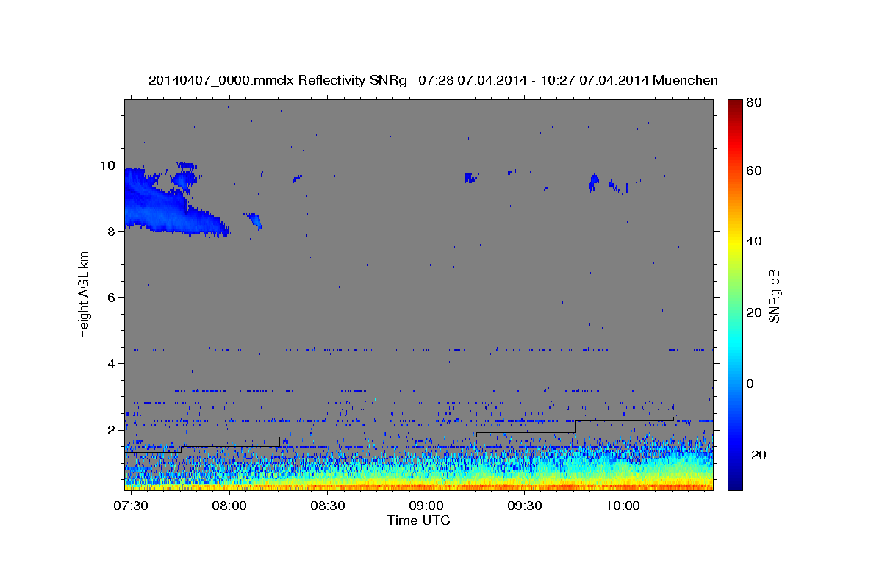The width and height of the screenshot is (882, 588).
Task: Click the 09:00 time tick label
Action: point(426,506)
